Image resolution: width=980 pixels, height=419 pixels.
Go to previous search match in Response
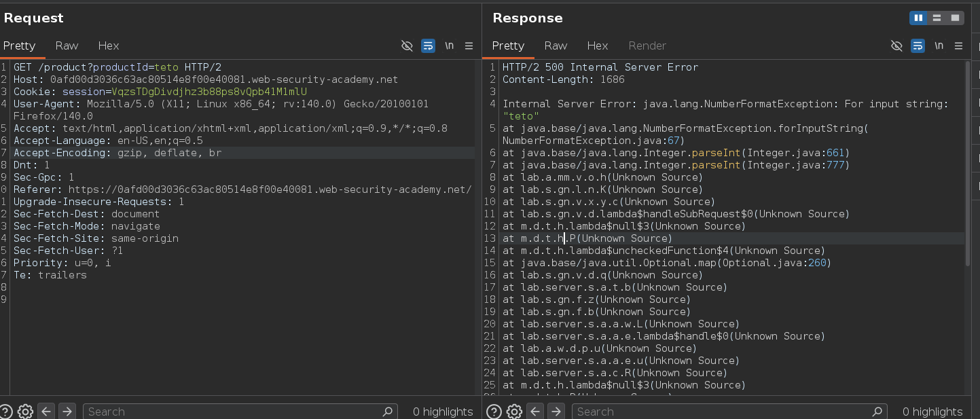tap(535, 411)
